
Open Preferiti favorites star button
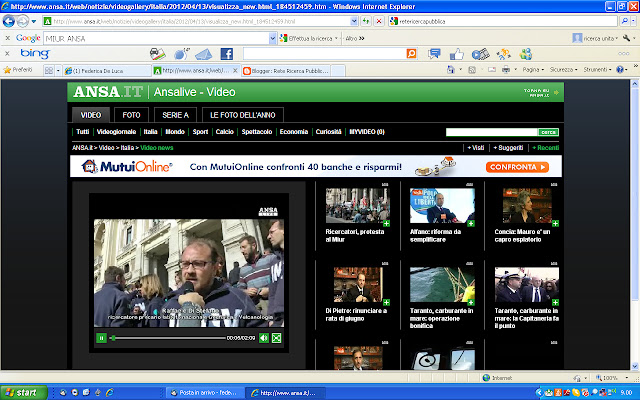point(18,70)
